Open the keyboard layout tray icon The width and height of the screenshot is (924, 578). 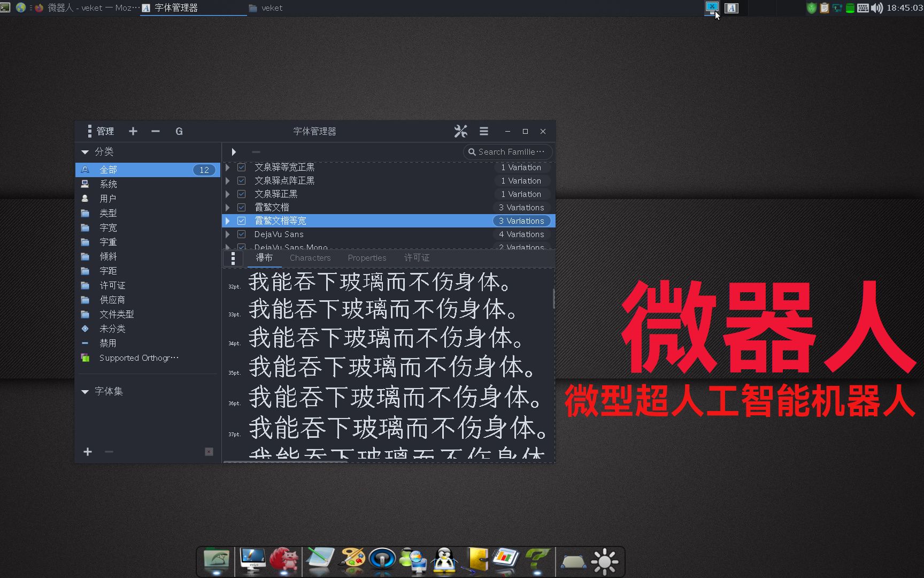[863, 7]
